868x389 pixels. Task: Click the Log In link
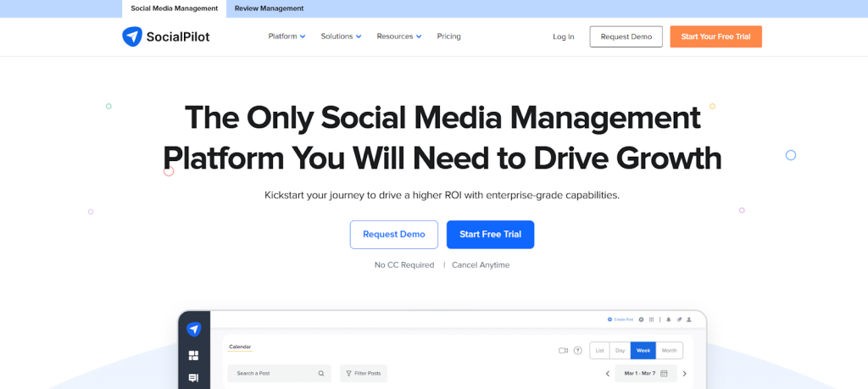564,37
